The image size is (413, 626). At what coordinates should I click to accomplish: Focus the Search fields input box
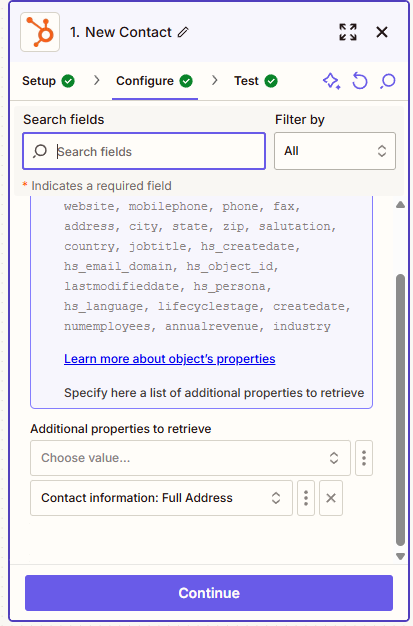click(x=144, y=151)
